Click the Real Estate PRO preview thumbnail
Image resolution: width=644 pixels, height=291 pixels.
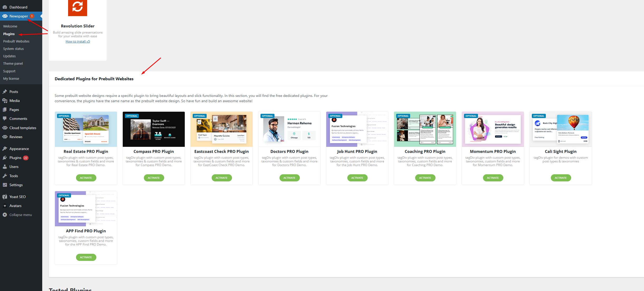pyautogui.click(x=86, y=129)
